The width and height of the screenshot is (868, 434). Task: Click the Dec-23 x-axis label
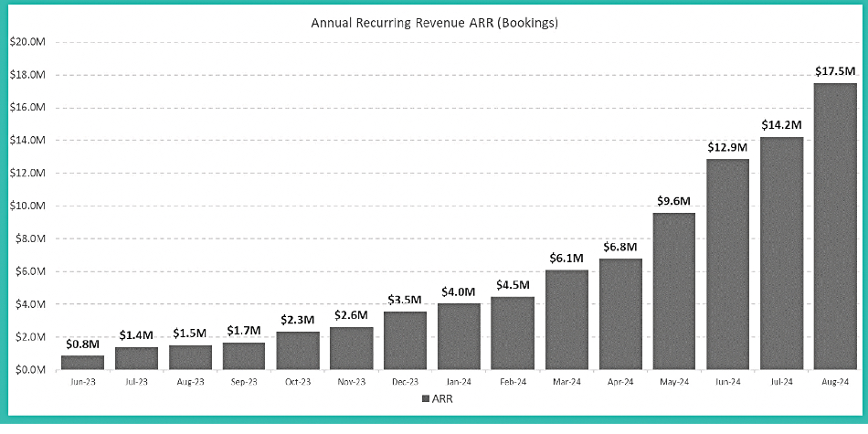click(405, 381)
